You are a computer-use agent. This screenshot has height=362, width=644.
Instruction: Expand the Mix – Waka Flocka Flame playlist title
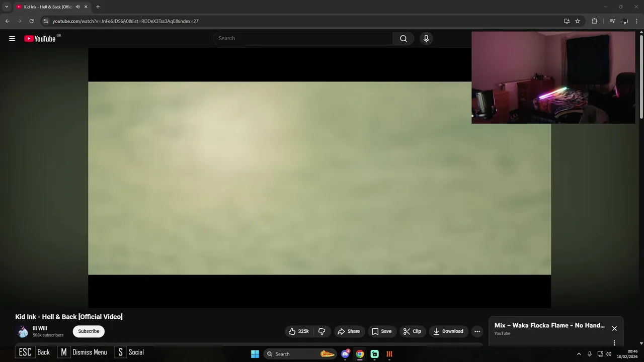coord(549,325)
